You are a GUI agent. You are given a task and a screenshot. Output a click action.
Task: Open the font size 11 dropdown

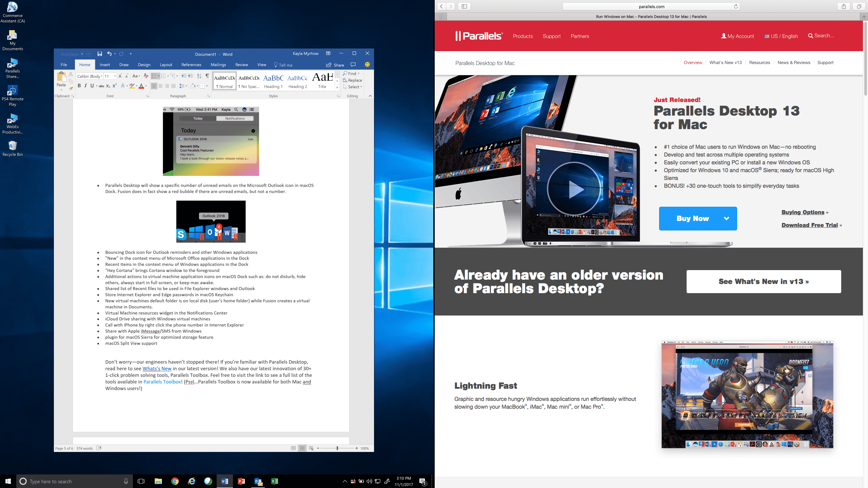click(115, 76)
